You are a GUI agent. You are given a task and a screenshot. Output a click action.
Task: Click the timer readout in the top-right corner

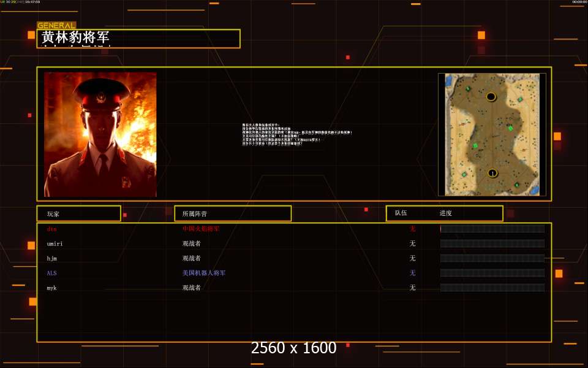(x=580, y=2)
